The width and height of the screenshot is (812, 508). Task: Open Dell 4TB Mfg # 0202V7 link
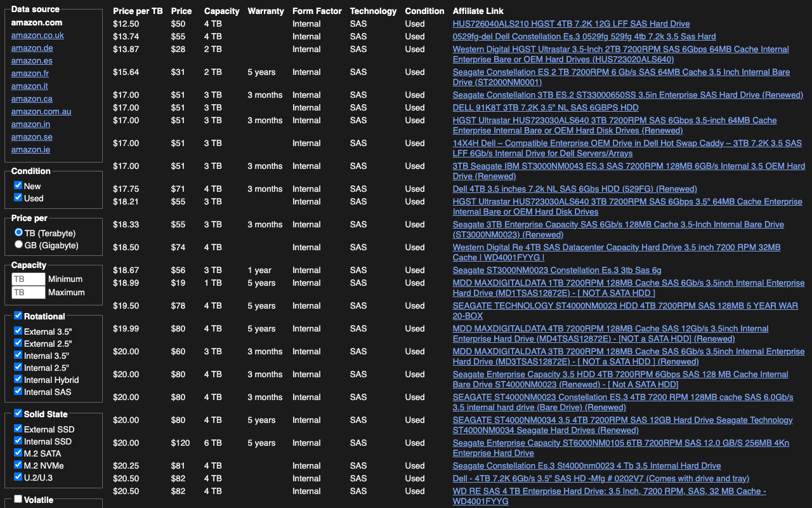(601, 478)
